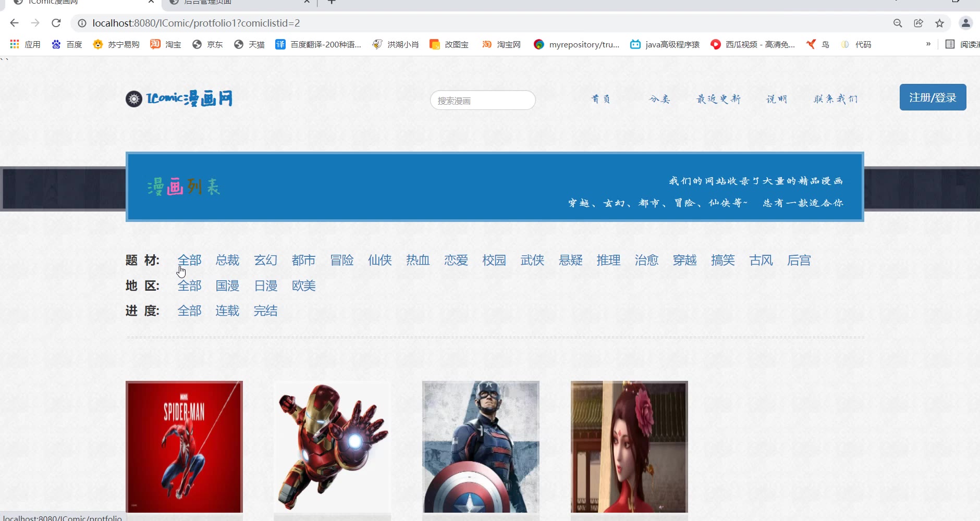Image resolution: width=980 pixels, height=521 pixels.
Task: Reload the page with refresh icon
Action: pos(56,23)
